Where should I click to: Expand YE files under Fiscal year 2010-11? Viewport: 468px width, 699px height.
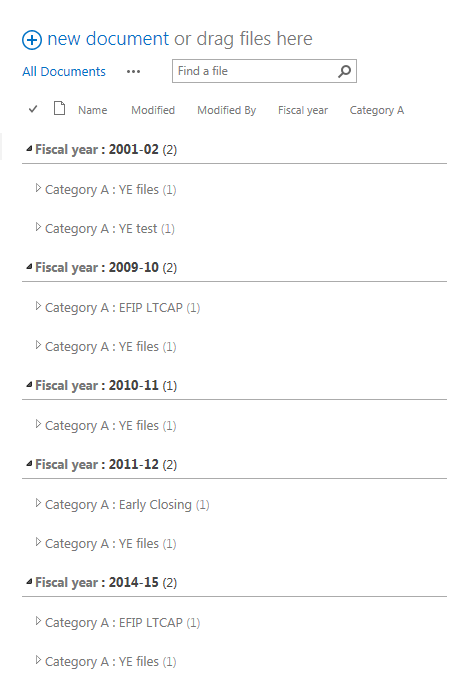[x=38, y=424]
